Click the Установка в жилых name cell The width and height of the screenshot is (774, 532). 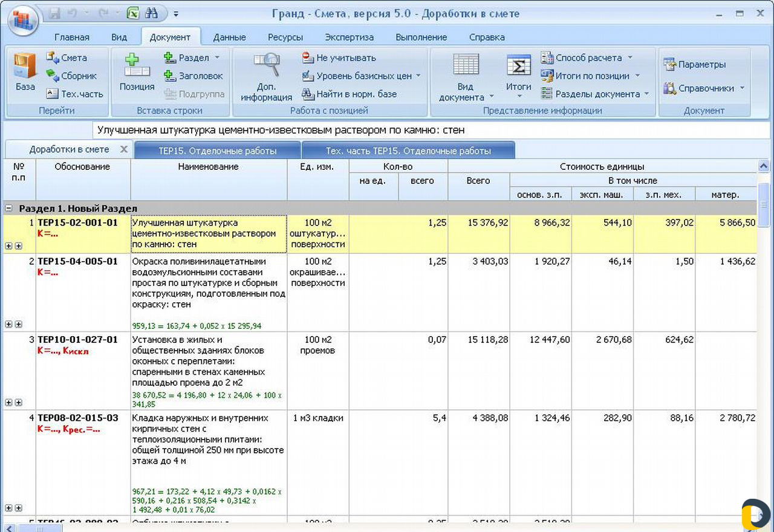coord(209,371)
